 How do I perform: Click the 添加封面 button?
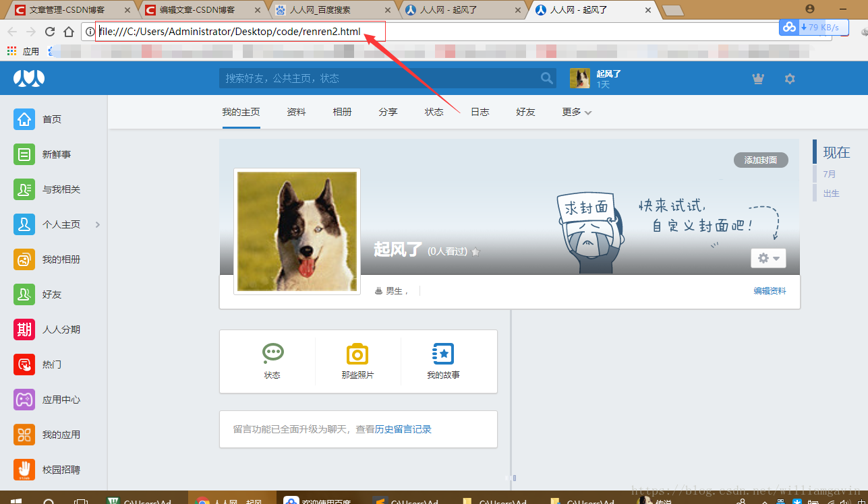(x=761, y=160)
